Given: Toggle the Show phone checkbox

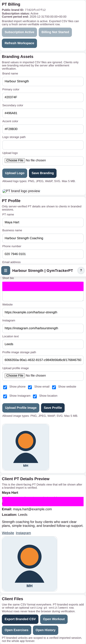Looking at the screenshot, I should pyautogui.click(x=5, y=387).
